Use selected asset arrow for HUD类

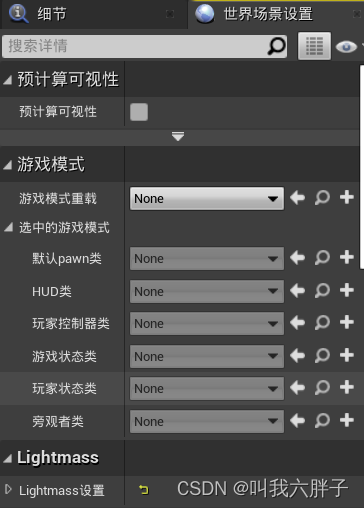297,291
